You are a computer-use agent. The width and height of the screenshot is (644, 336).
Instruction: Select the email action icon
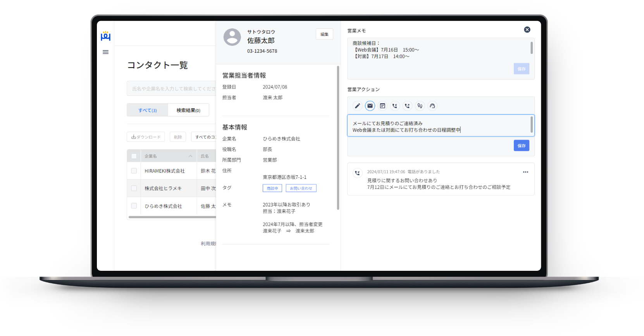[370, 106]
